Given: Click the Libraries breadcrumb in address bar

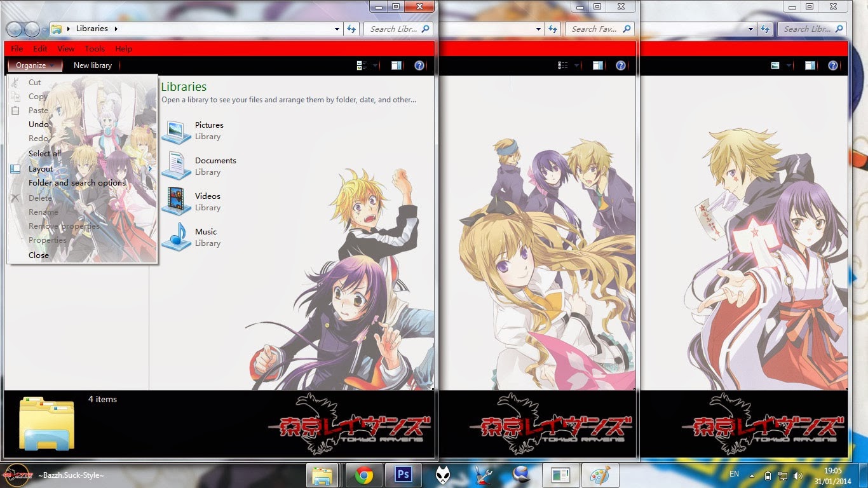Looking at the screenshot, I should [x=92, y=29].
